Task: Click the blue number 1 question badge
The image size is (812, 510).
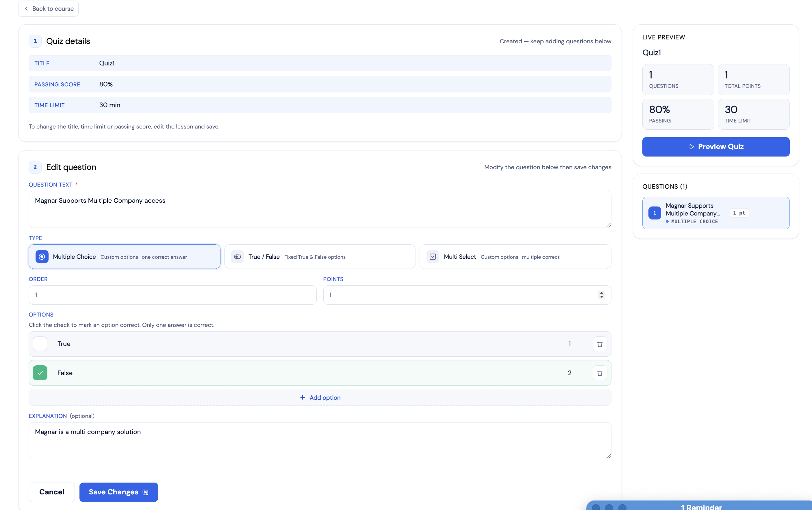Action: point(655,213)
